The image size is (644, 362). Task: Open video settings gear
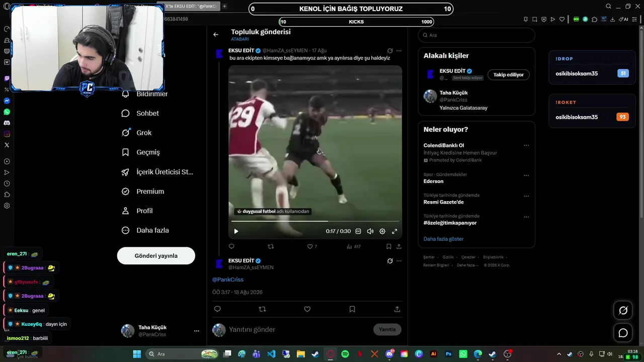[x=382, y=231]
